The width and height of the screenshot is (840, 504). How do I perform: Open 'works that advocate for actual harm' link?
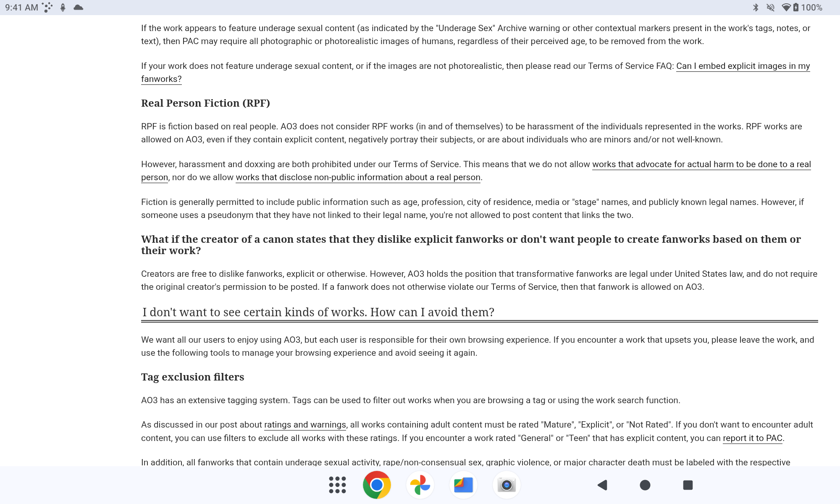click(x=701, y=164)
